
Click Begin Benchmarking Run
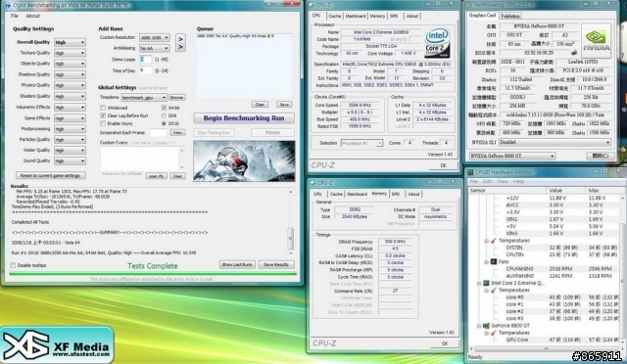[244, 118]
